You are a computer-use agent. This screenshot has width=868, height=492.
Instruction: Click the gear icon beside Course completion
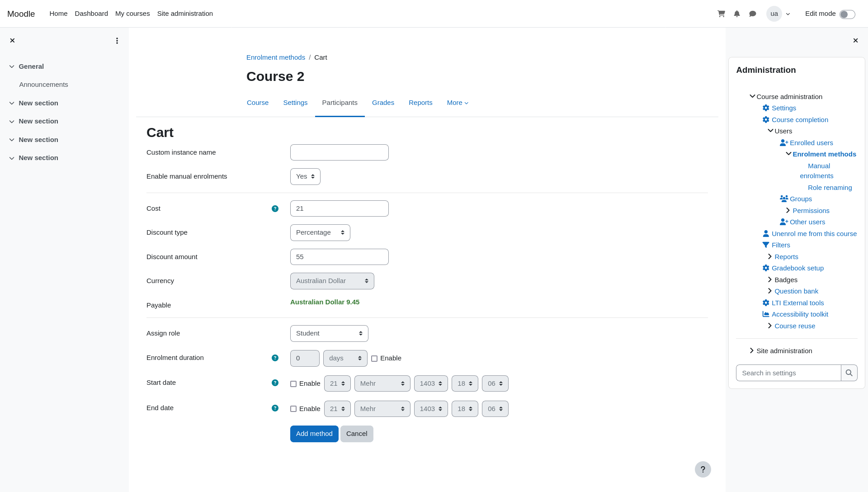766,120
